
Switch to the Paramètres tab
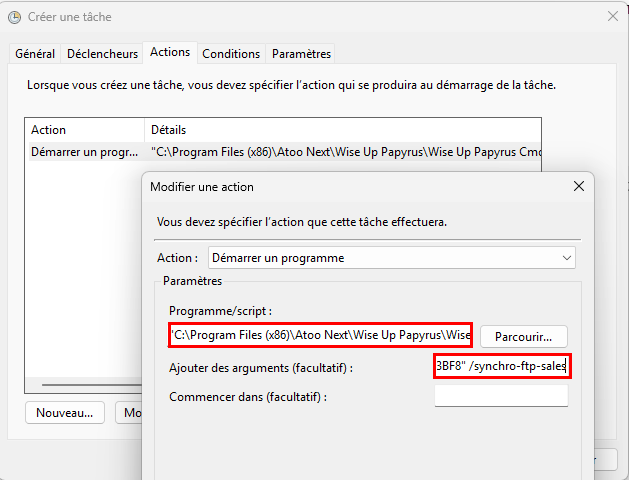click(x=301, y=54)
